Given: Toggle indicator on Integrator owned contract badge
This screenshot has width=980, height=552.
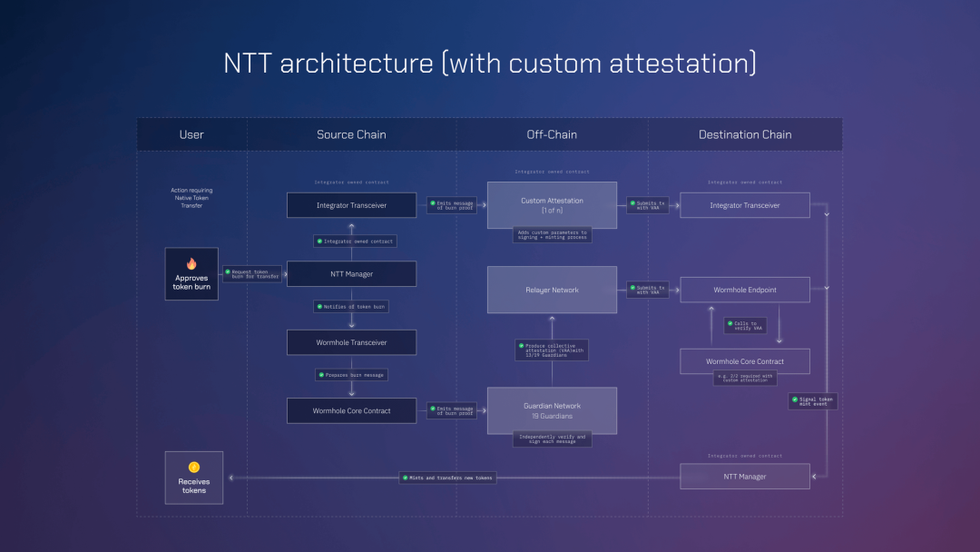Looking at the screenshot, I should click(x=319, y=241).
